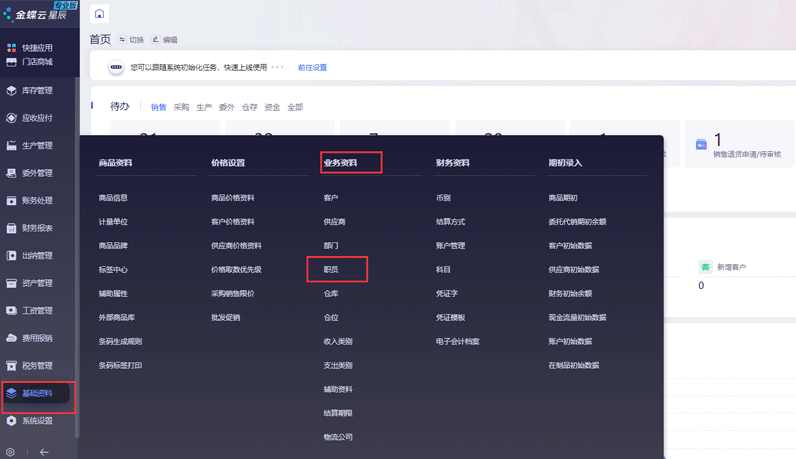Click the sidebar vertical scrollbar
The height and width of the screenshot is (459, 796).
pyautogui.click(x=77, y=256)
